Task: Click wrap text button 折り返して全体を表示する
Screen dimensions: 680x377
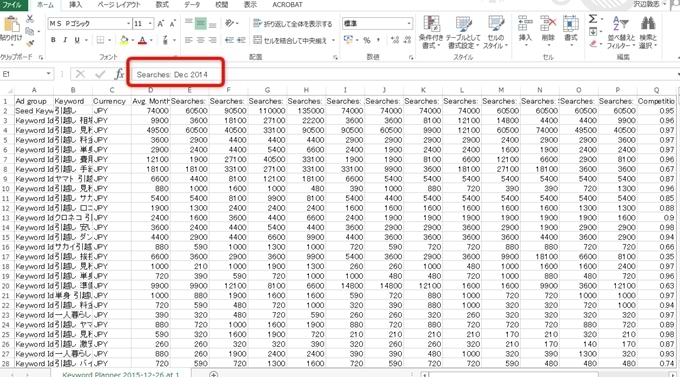Action: [x=293, y=23]
